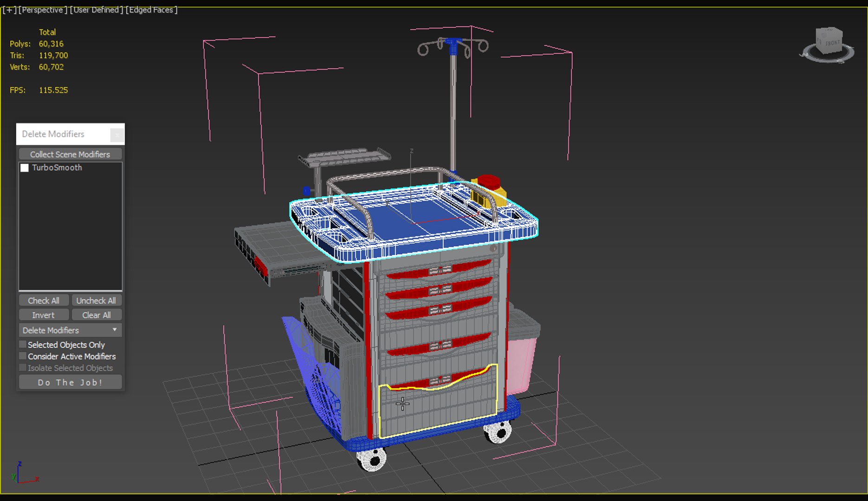Image resolution: width=868 pixels, height=501 pixels.
Task: Click the Uncheck All button
Action: click(96, 301)
